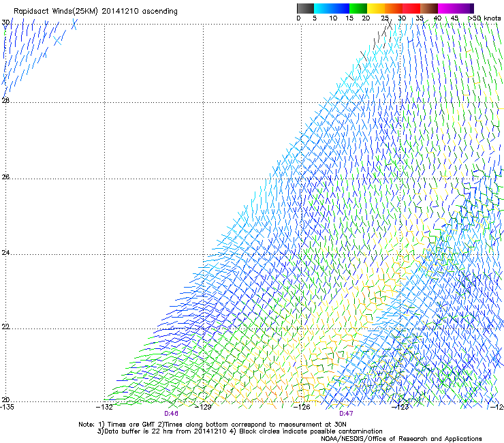Click the purple time marker 'D:46'
This screenshot has height=443, width=504.
(171, 414)
